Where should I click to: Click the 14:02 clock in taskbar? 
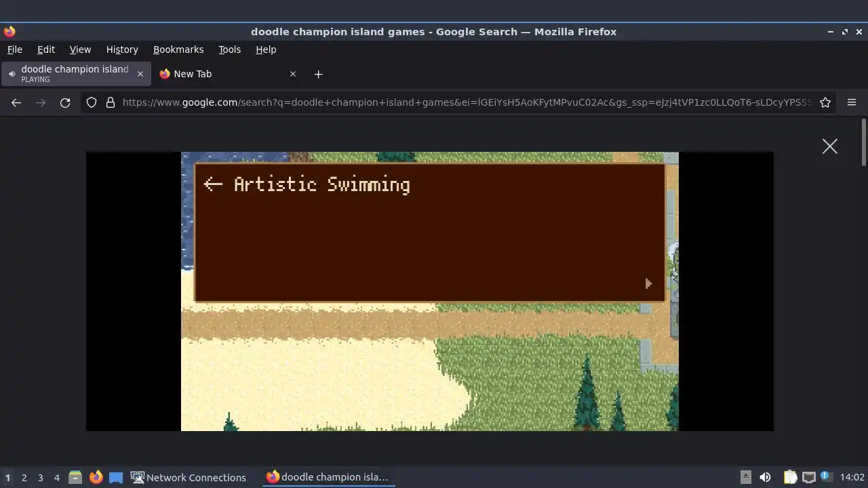point(852,477)
